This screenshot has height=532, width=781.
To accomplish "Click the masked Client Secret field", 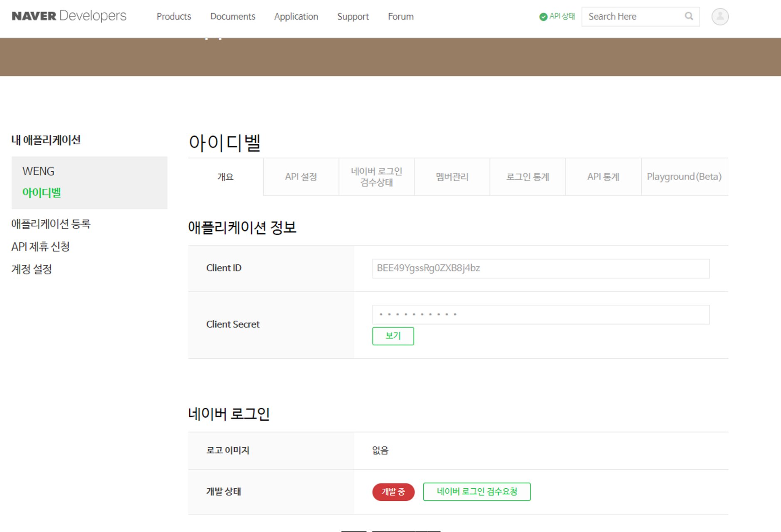I will (541, 315).
